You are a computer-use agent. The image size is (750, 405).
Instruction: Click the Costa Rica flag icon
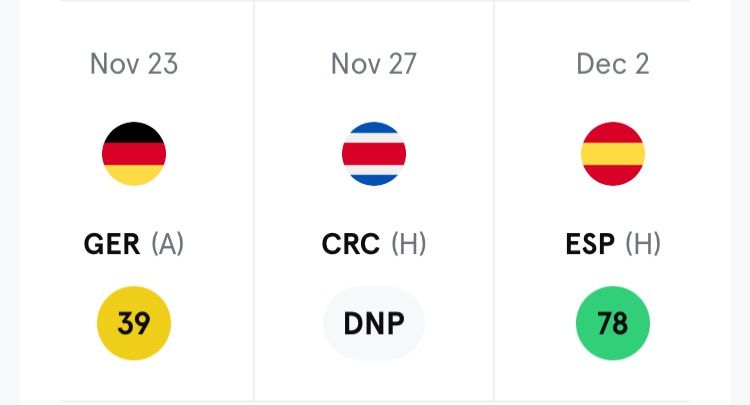pos(374,154)
